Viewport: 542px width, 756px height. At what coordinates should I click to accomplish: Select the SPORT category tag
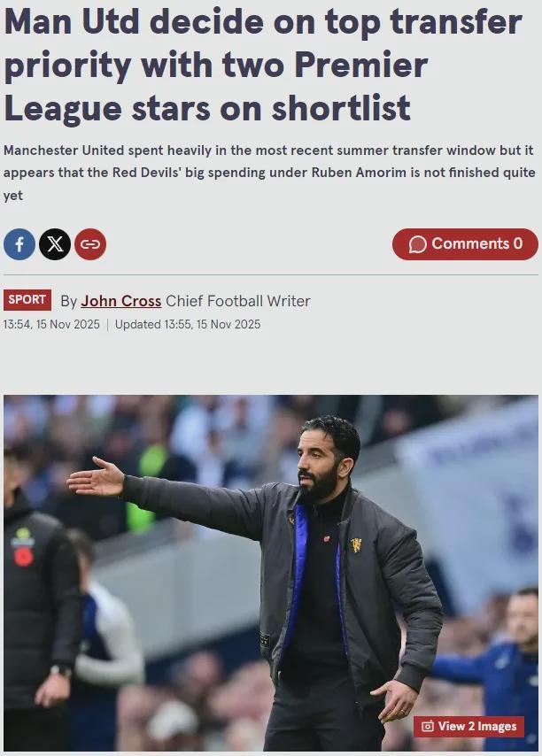coord(27,300)
